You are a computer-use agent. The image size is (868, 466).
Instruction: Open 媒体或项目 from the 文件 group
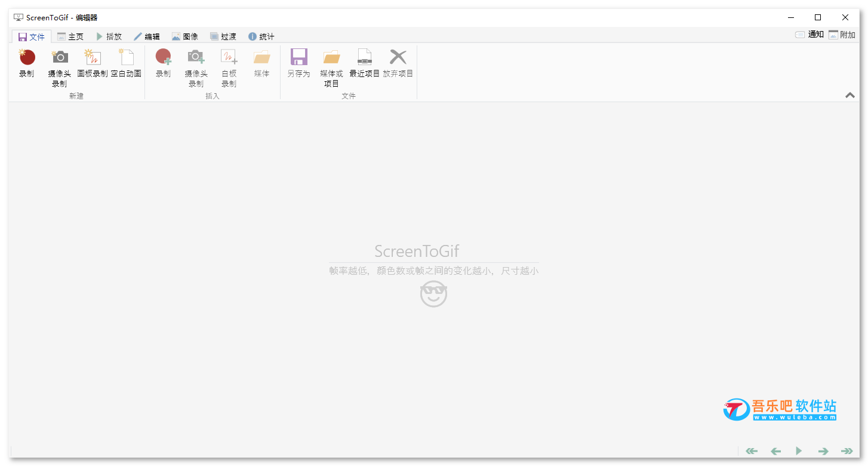(331, 68)
